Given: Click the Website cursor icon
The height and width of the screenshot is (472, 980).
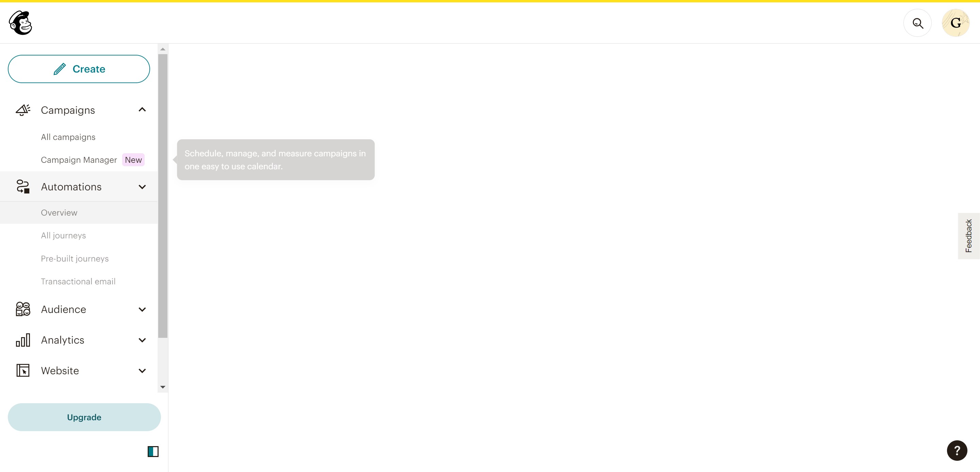Looking at the screenshot, I should tap(23, 371).
